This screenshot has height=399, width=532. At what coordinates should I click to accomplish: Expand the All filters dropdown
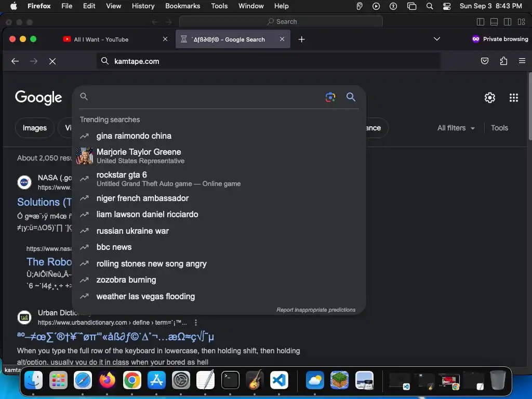coord(456,128)
